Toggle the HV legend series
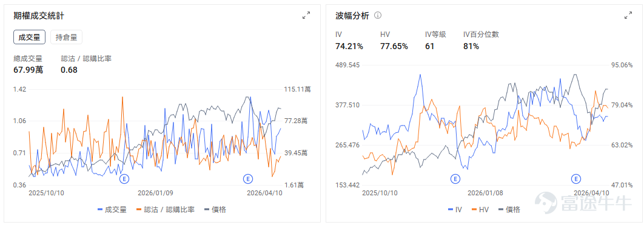This screenshot has width=644, height=225. tap(480, 209)
